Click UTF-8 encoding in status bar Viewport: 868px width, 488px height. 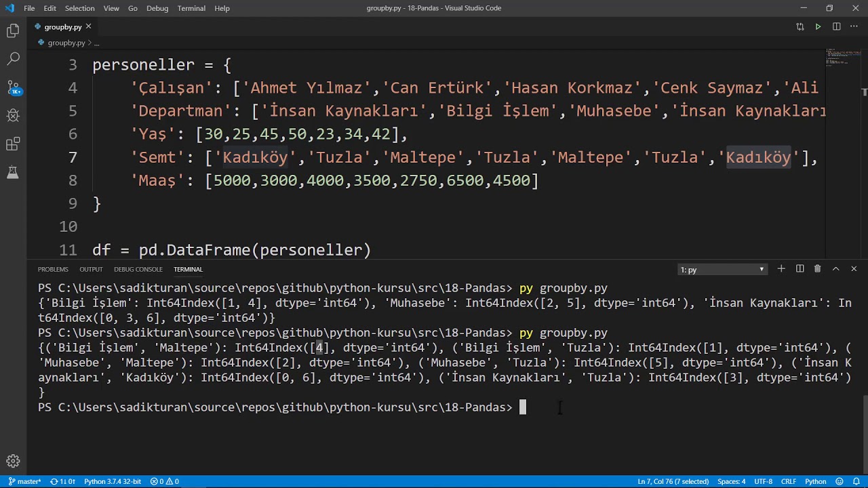(763, 481)
